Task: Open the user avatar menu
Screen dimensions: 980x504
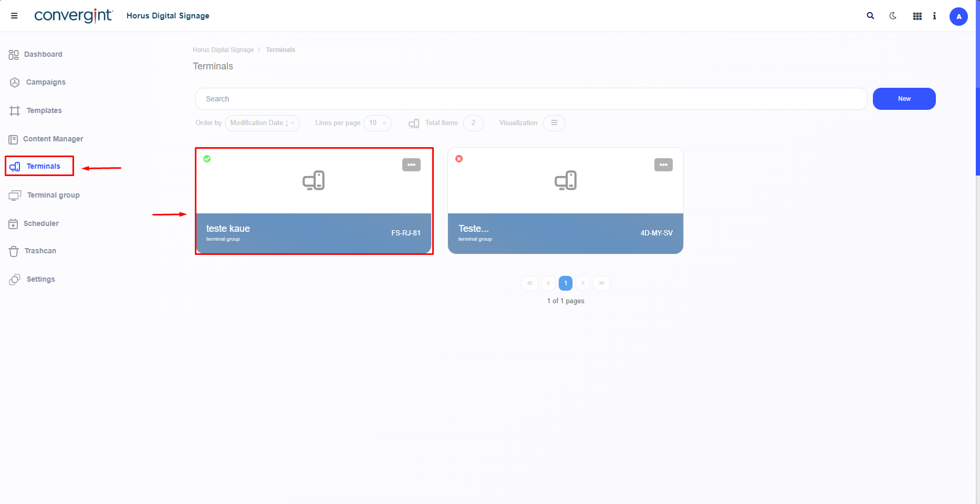Action: (958, 16)
